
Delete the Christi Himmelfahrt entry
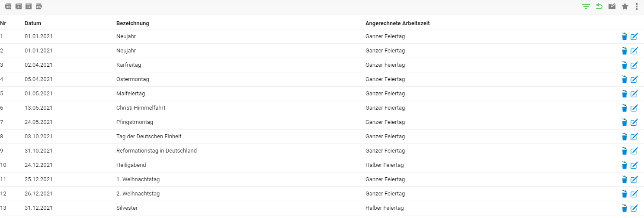[x=624, y=108]
